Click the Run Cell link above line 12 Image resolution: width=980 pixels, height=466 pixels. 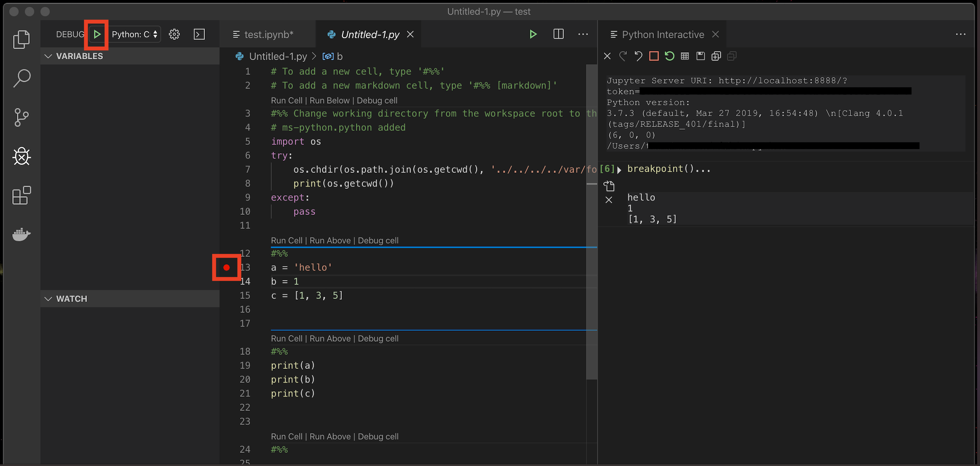[286, 240]
